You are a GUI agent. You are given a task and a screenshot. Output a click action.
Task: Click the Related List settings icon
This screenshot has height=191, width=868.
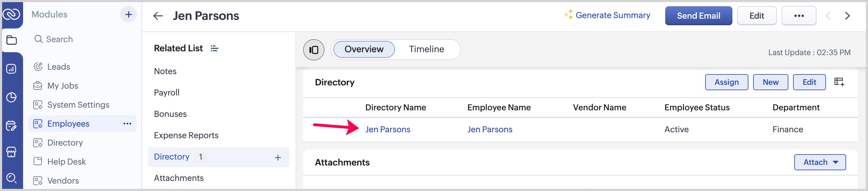(214, 49)
